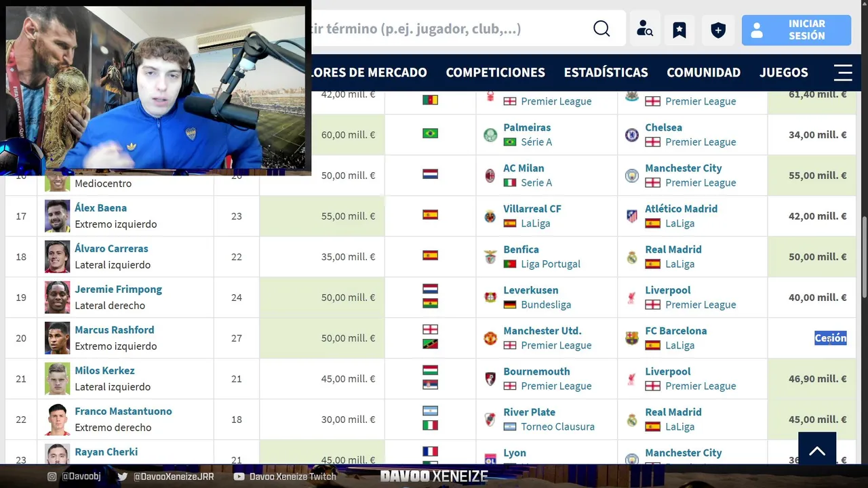Click Spain flag in Álex Baena row

tap(430, 215)
